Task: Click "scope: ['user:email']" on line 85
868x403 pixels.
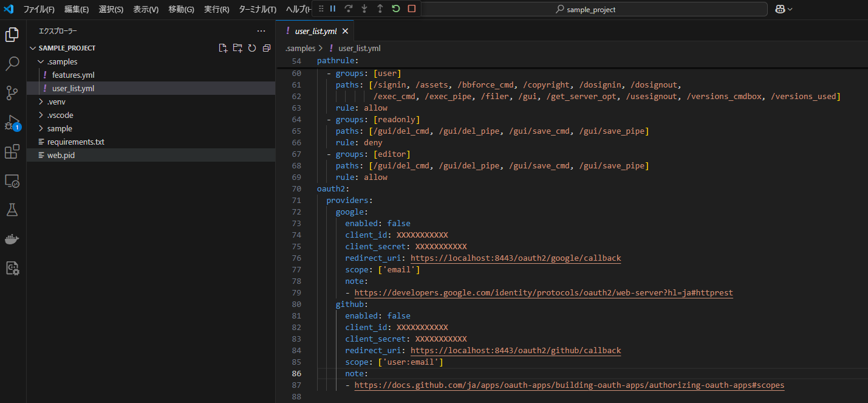Action: (394, 362)
